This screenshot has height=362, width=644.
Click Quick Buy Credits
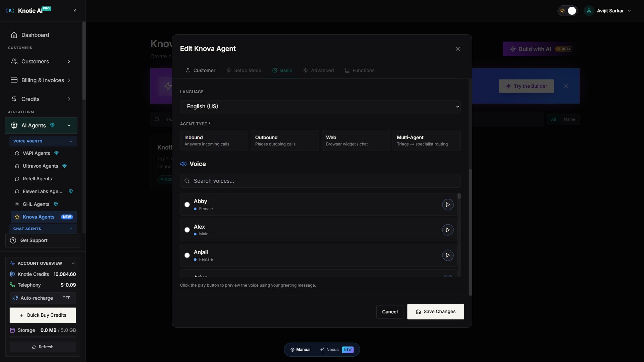pos(43,315)
